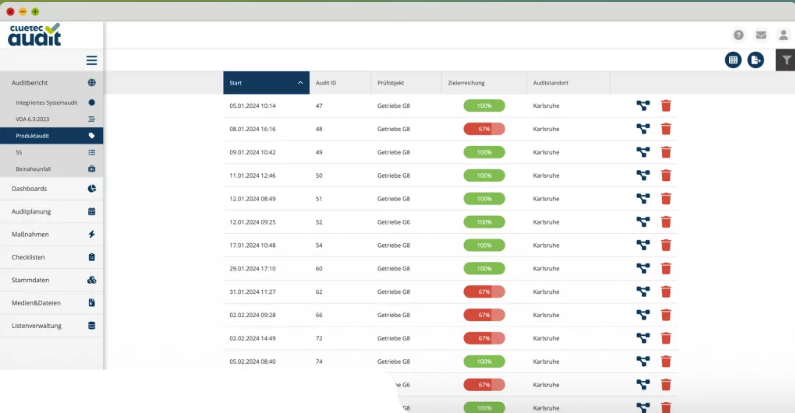
Task: Open VDA 6.3:2023 report
Action: pos(52,119)
